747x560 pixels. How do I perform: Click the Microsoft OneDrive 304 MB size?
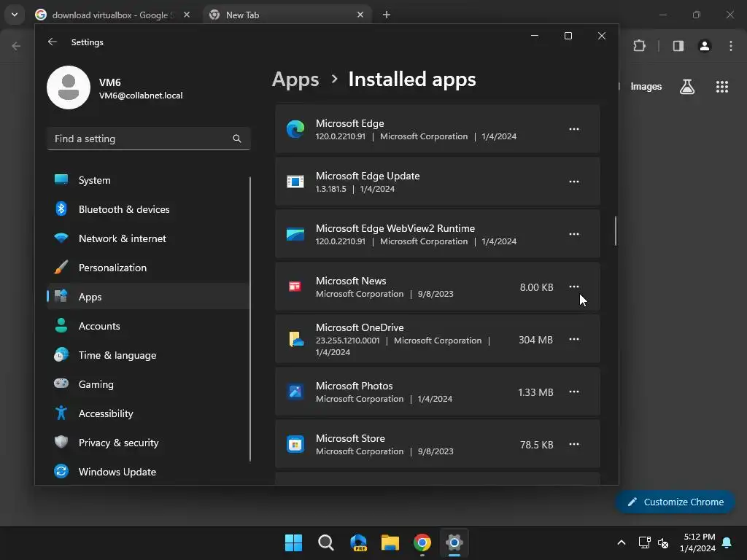tap(535, 340)
